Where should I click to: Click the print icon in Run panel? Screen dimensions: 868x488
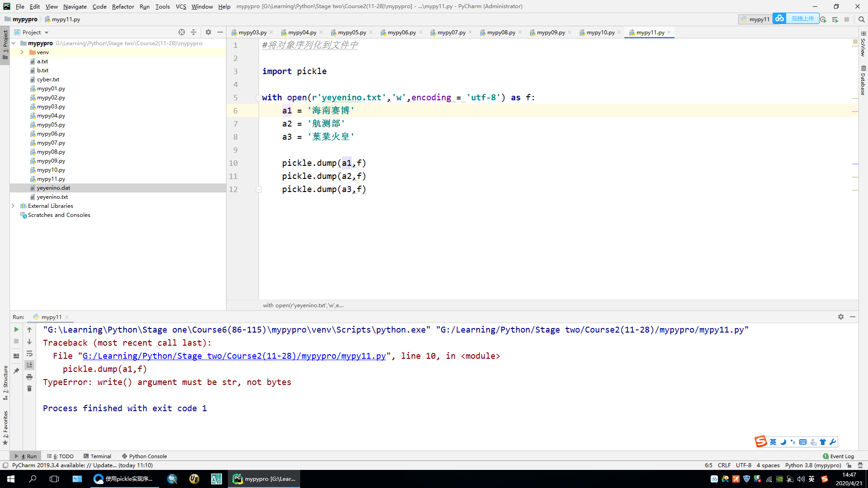tap(29, 377)
